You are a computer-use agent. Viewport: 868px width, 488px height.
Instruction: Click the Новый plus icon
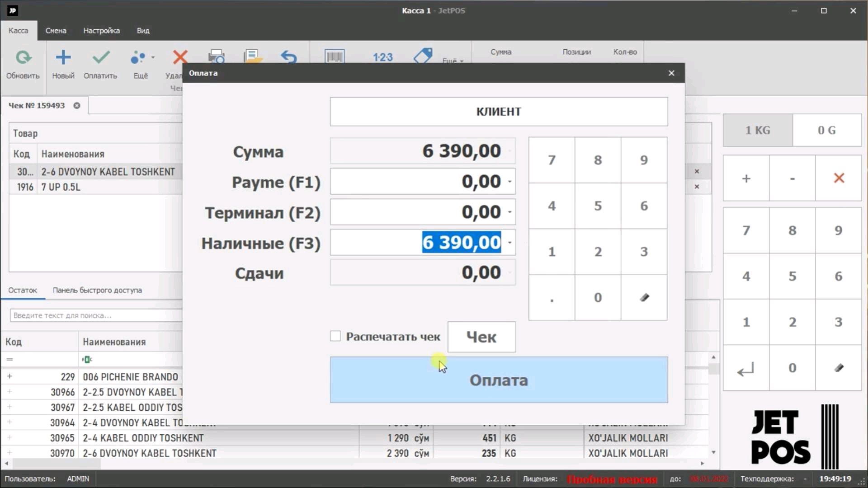(63, 58)
